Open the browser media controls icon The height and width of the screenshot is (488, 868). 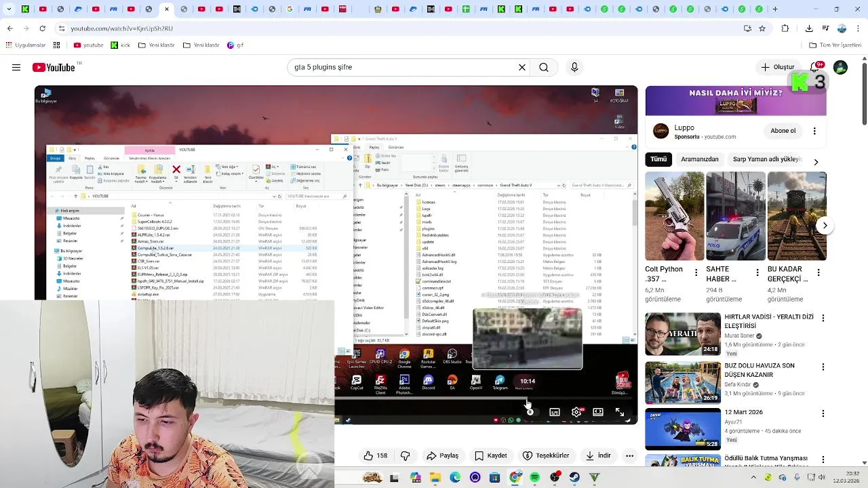[825, 28]
